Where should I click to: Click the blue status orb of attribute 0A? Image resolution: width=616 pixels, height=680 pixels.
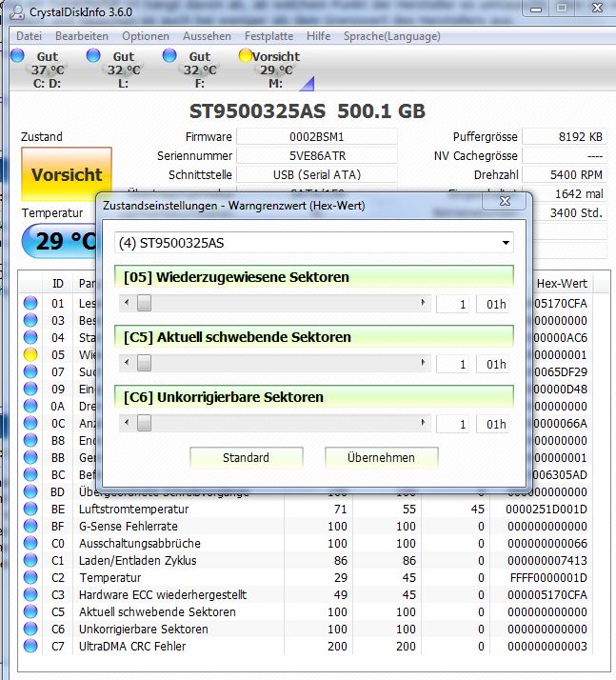click(30, 406)
